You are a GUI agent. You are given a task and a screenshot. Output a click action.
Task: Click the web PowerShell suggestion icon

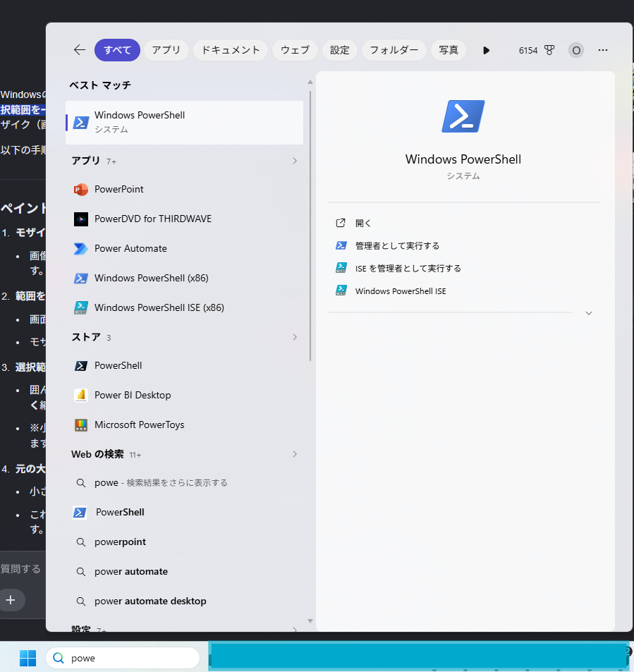[80, 513]
